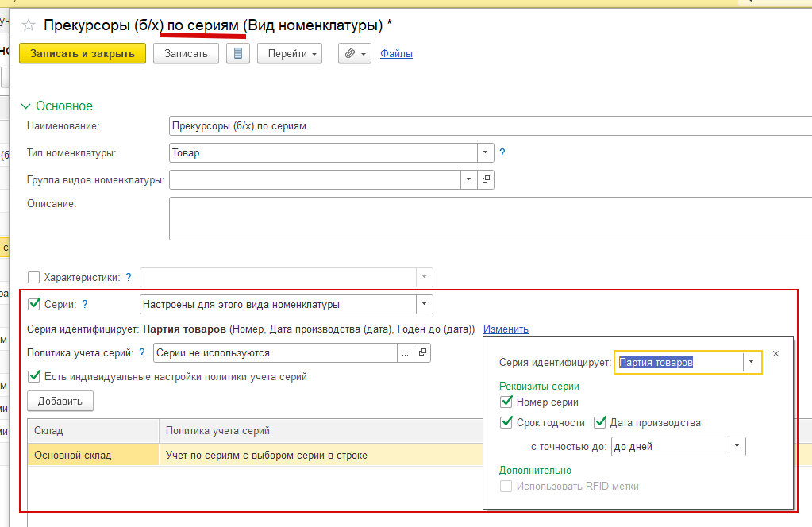Open the Перейти menu
The image size is (812, 527).
coord(289,53)
